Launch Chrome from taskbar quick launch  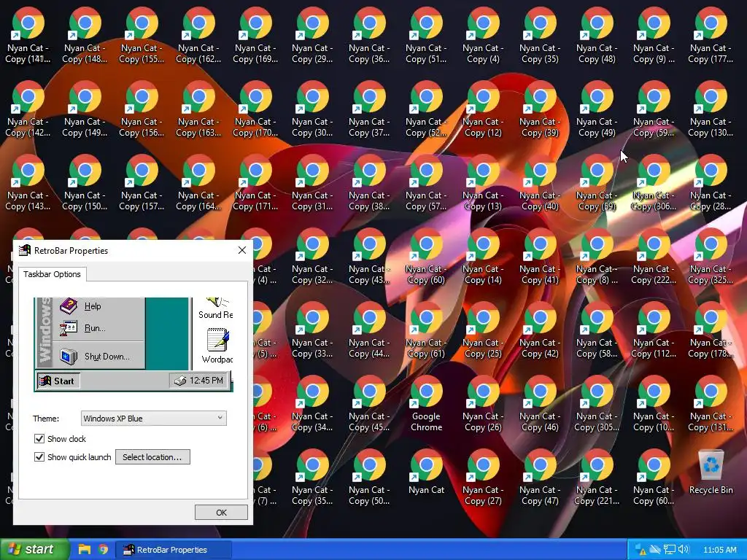pos(103,549)
